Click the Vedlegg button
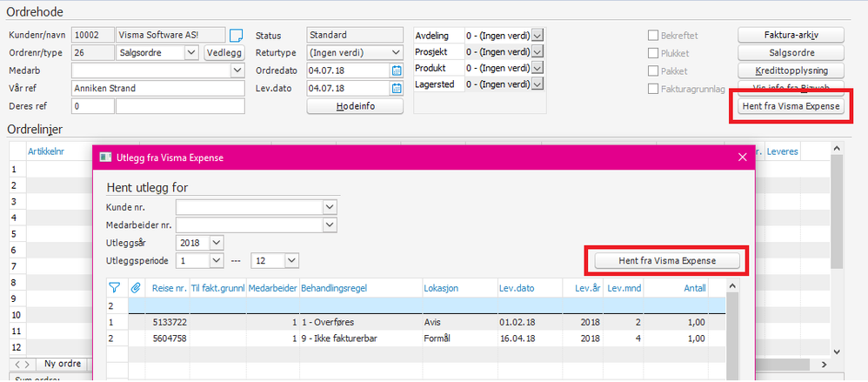868x382 pixels. pyautogui.click(x=224, y=52)
